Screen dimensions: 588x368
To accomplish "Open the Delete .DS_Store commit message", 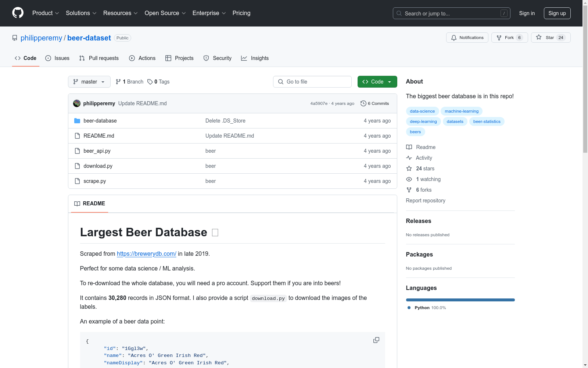I will (x=225, y=121).
